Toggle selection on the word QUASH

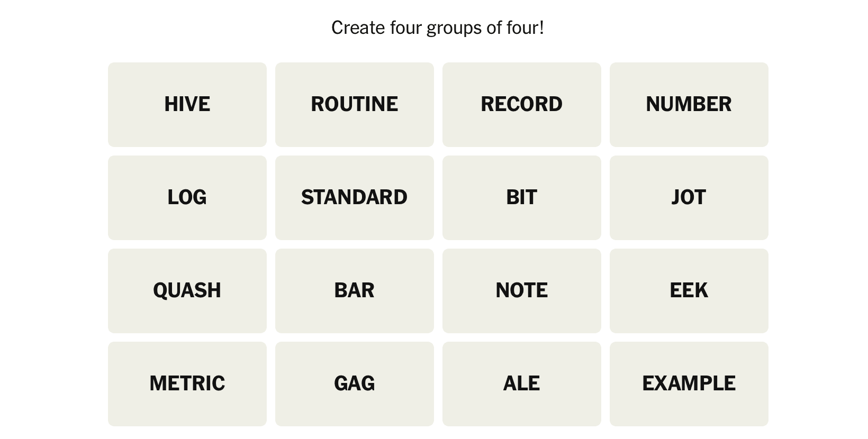187,290
